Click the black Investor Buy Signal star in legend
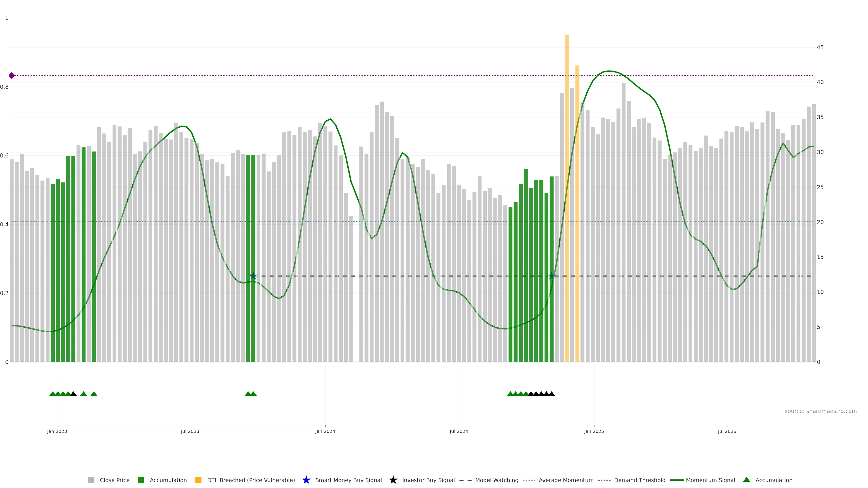 pyautogui.click(x=393, y=480)
